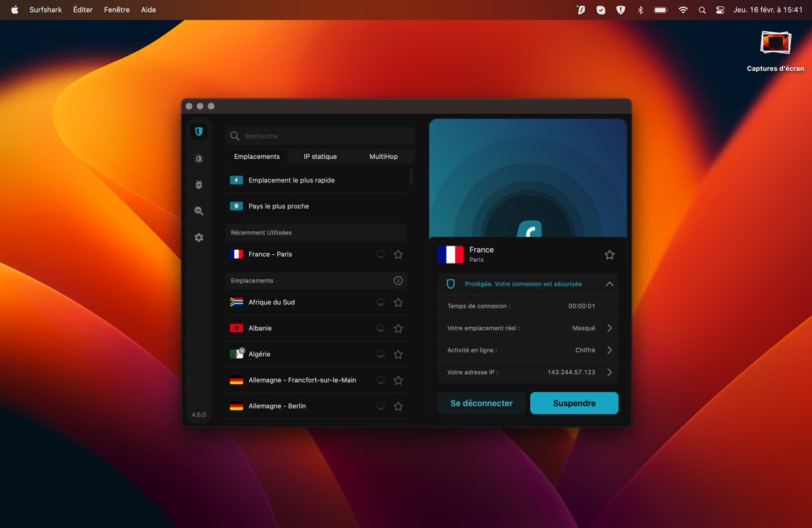Star Algérie as favorite

(x=398, y=354)
